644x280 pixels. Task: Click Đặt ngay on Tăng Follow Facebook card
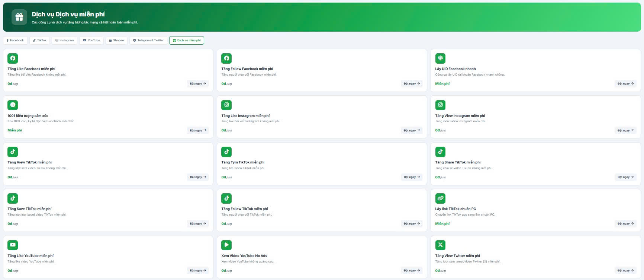[412, 84]
